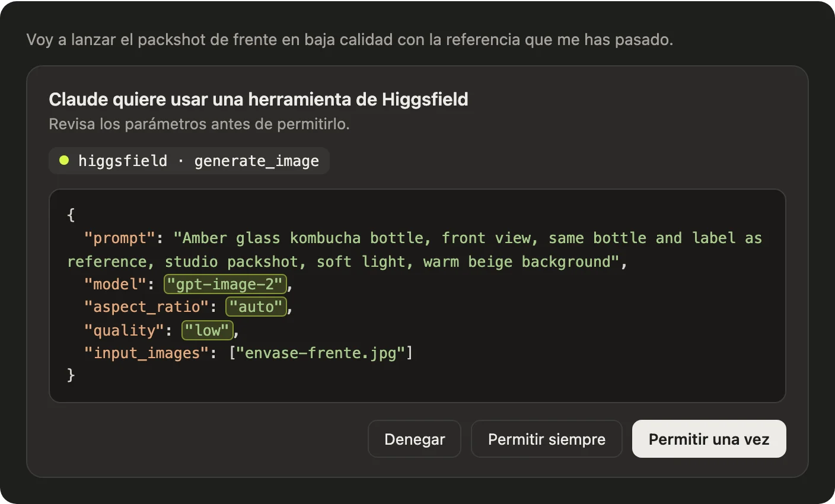
Task: Click the "input_images" key in the JSON
Action: 146,353
